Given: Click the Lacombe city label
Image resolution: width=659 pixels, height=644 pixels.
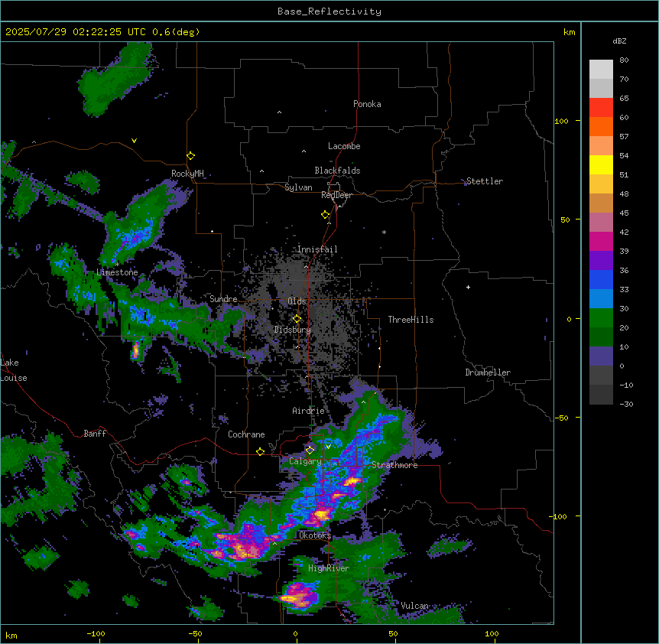Looking at the screenshot, I should (x=344, y=146).
